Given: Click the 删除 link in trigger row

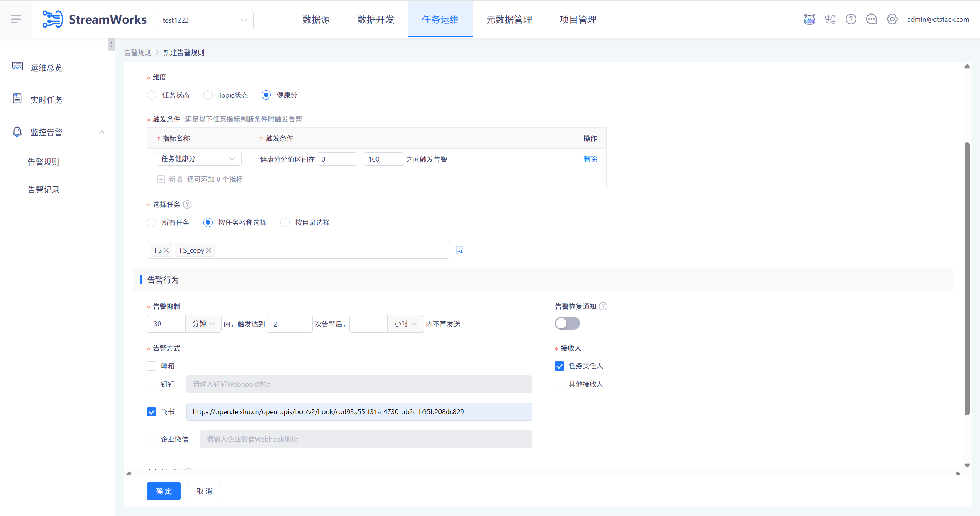Looking at the screenshot, I should point(590,159).
